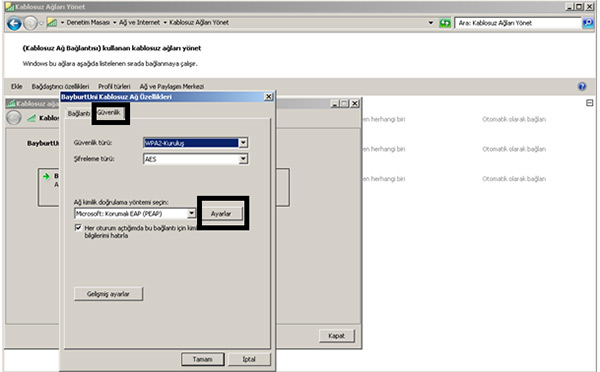Viewport: 600px width, 372px height.
Task: Click the network folder icon in address bar
Action: [x=52, y=23]
